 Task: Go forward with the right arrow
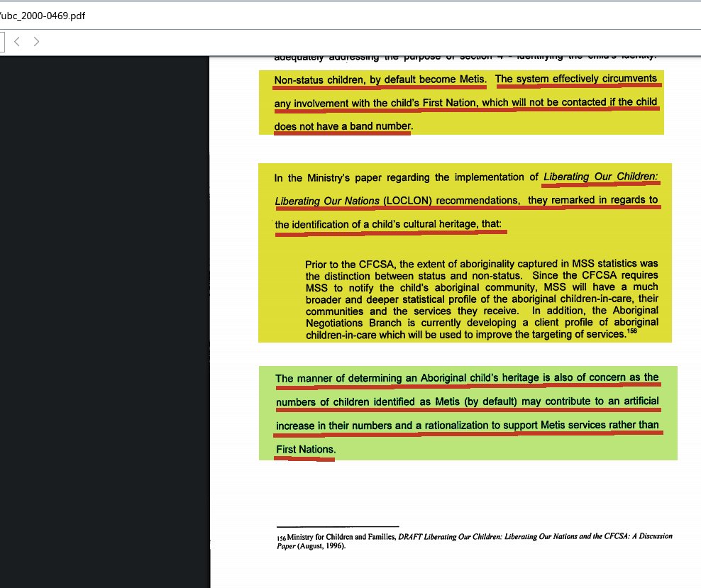(x=36, y=42)
